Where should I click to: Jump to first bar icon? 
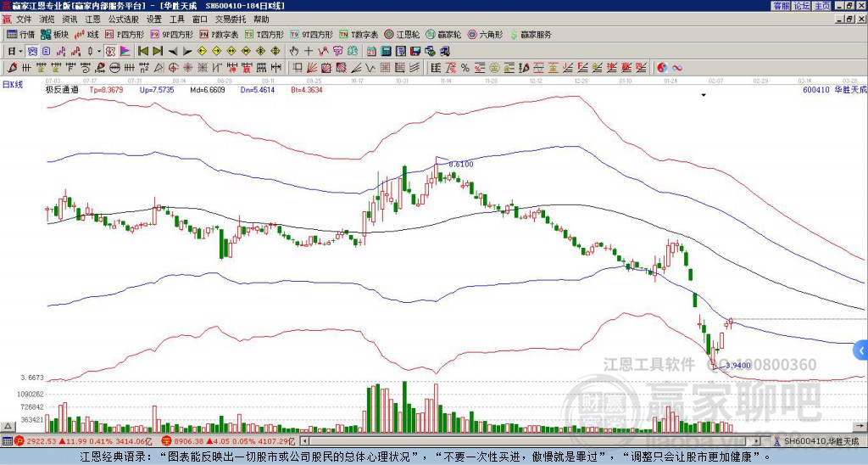(x=142, y=52)
